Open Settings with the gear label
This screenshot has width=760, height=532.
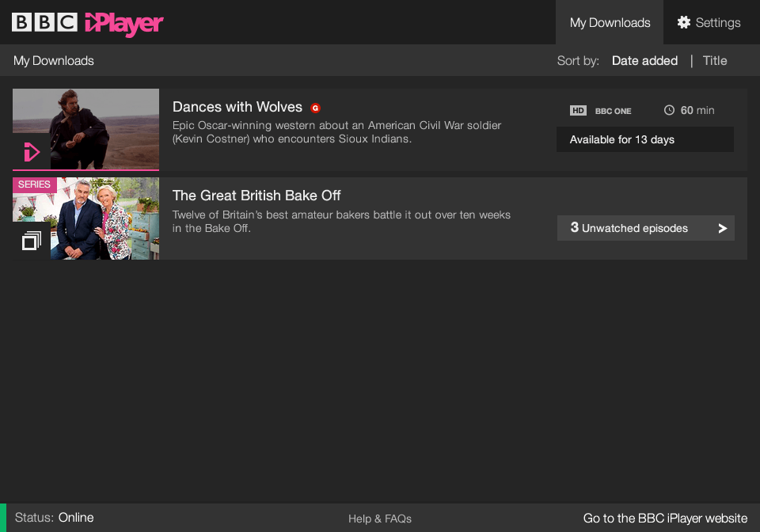(709, 22)
